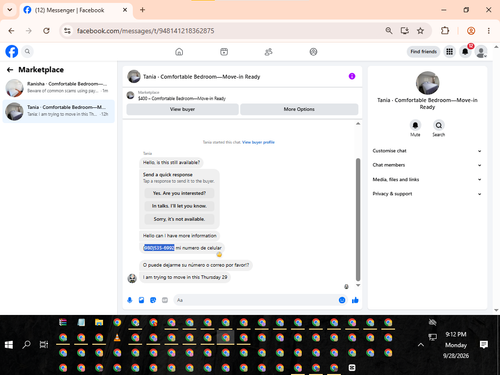This screenshot has width=500, height=375.
Task: Attach a photo using the image icon
Action: coord(141,300)
